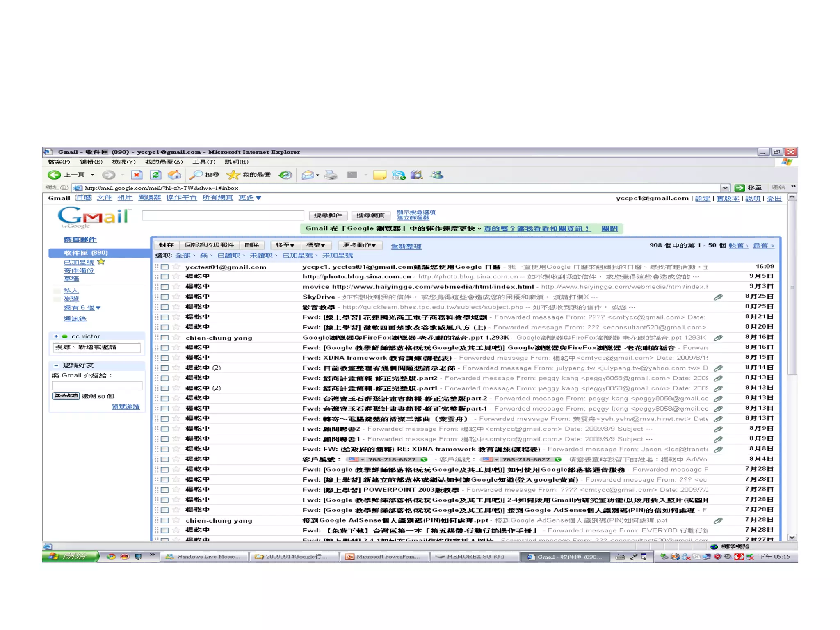Click the 封存 archive button
Image resolution: width=840 pixels, height=630 pixels.
tap(166, 245)
